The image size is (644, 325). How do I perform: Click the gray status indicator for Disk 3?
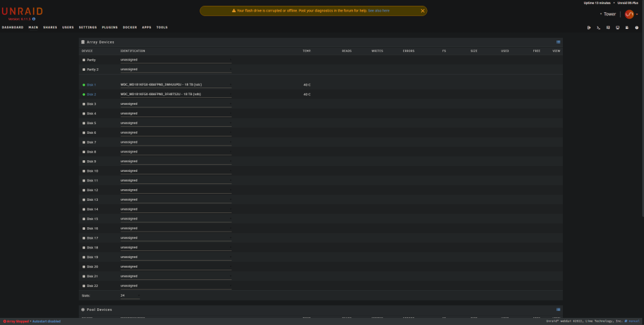tap(84, 104)
